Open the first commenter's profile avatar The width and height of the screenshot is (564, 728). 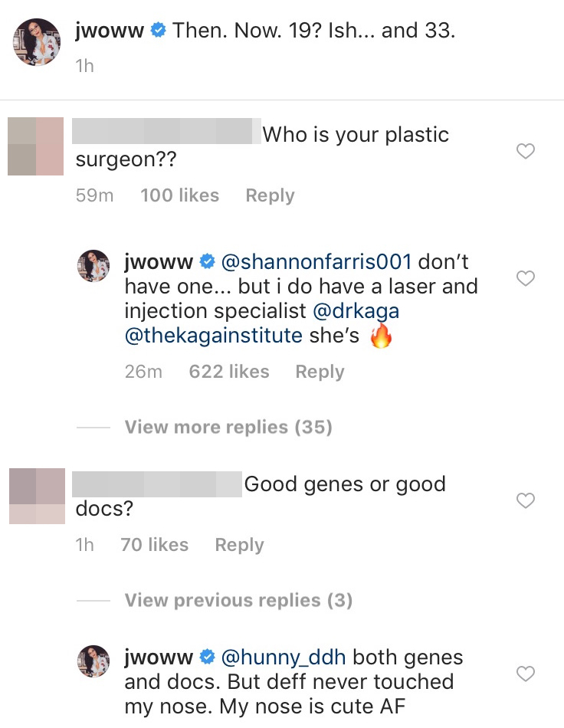(x=35, y=146)
